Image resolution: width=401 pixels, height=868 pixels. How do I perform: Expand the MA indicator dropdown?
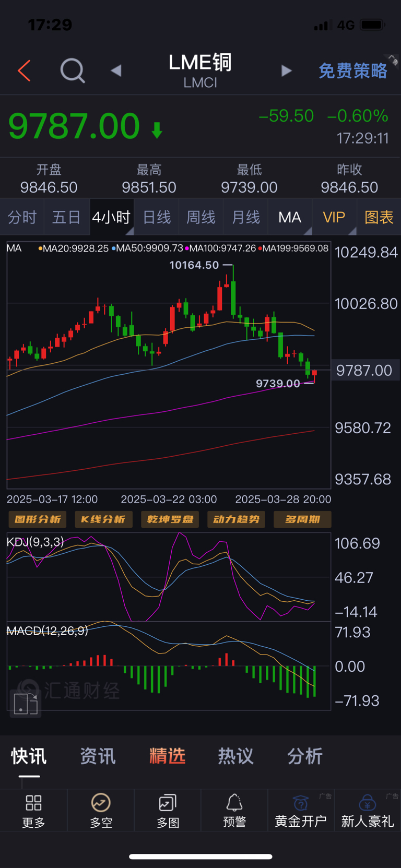coord(290,217)
